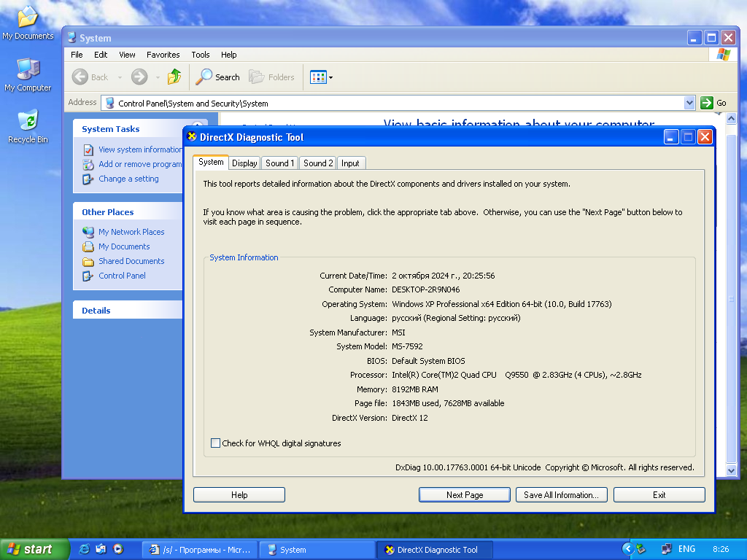Image resolution: width=747 pixels, height=560 pixels.
Task: Switch to the Sound 1 tab
Action: (279, 163)
